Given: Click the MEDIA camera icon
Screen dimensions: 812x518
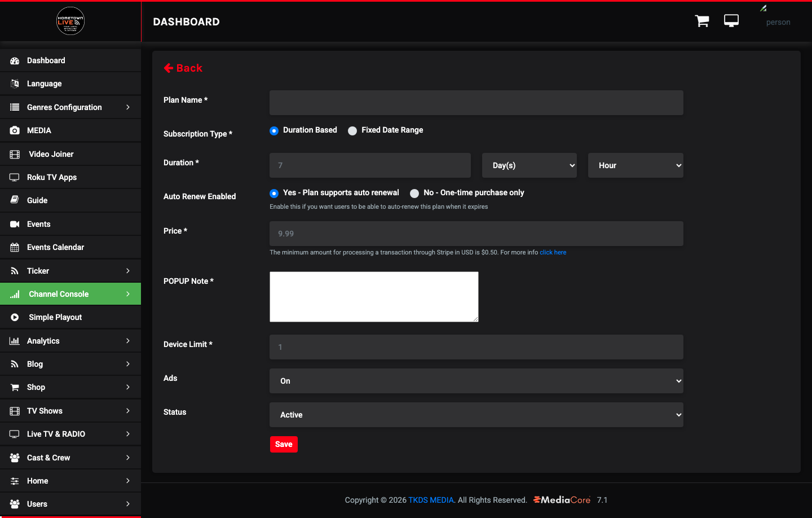Looking at the screenshot, I should tap(15, 130).
